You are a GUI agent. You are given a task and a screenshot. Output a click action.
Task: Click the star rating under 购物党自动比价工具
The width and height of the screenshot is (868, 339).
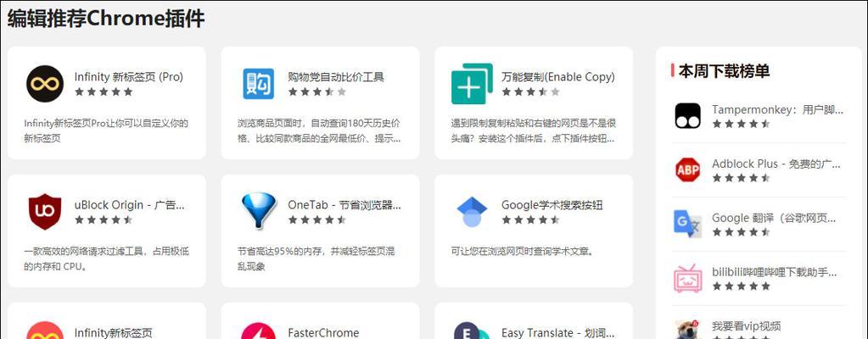tap(317, 92)
